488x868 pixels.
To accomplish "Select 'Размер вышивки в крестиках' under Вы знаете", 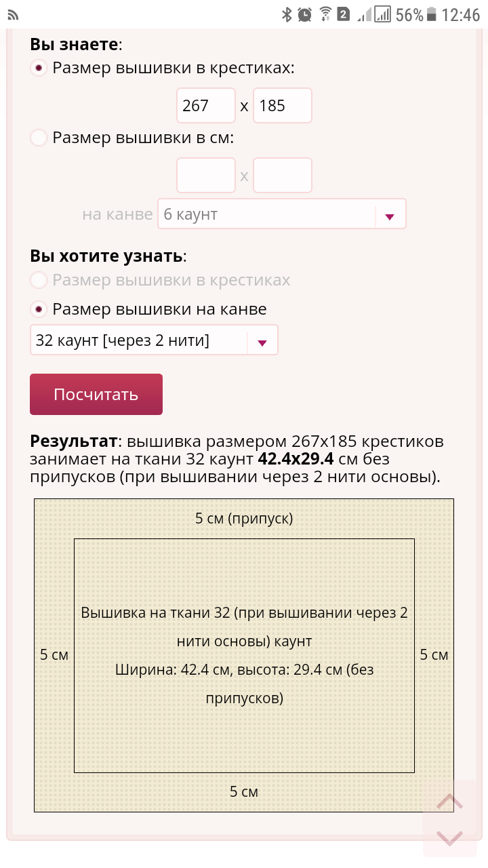I will pyautogui.click(x=39, y=68).
